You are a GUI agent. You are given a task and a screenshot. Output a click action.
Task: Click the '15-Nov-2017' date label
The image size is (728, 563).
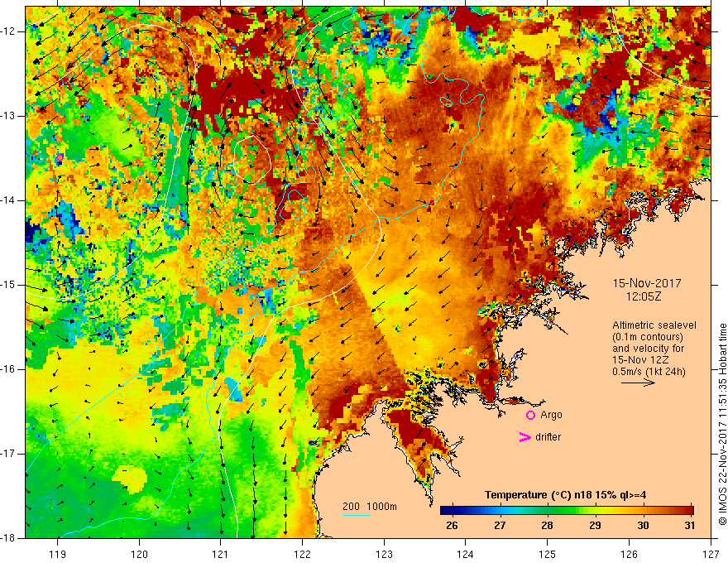pos(647,283)
